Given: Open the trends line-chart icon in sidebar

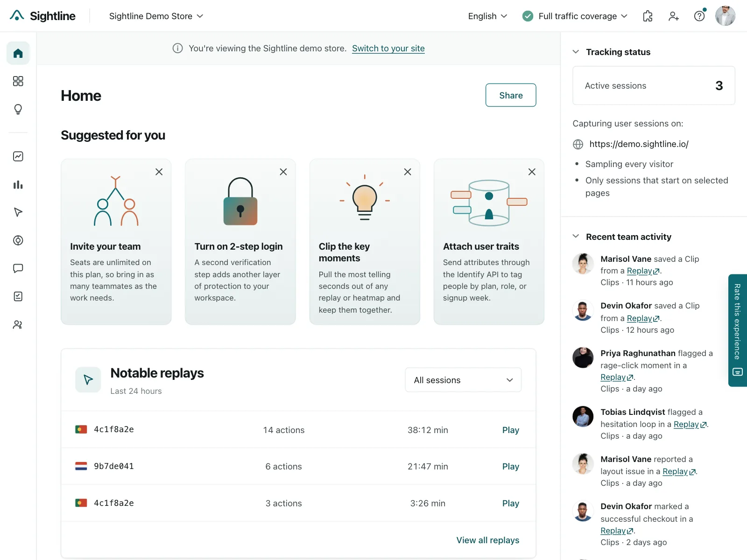Looking at the screenshot, I should pyautogui.click(x=18, y=156).
